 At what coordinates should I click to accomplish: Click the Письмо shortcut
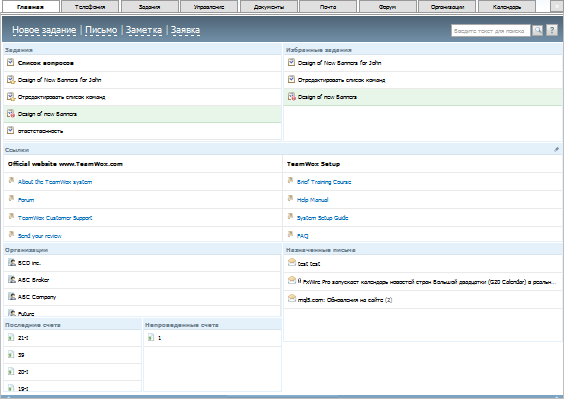(x=101, y=30)
